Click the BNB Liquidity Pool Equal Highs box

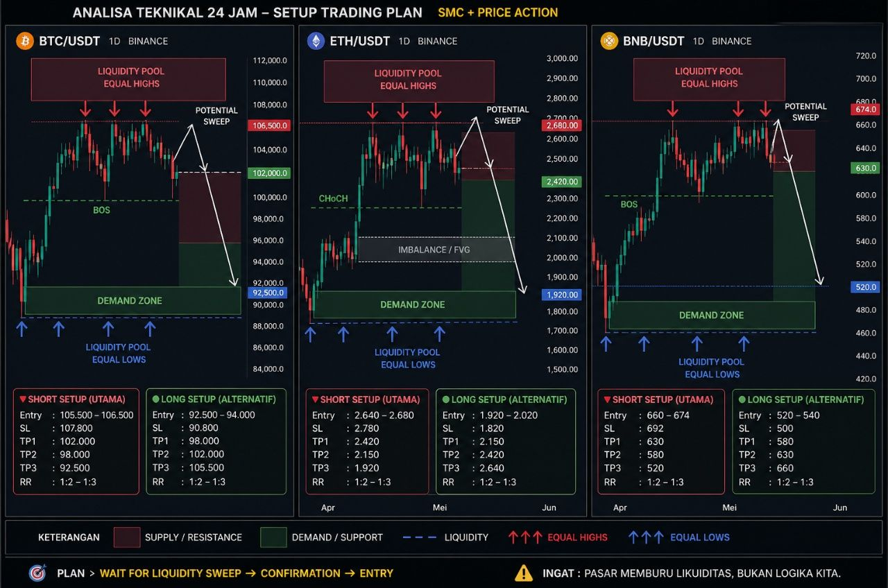(x=709, y=79)
